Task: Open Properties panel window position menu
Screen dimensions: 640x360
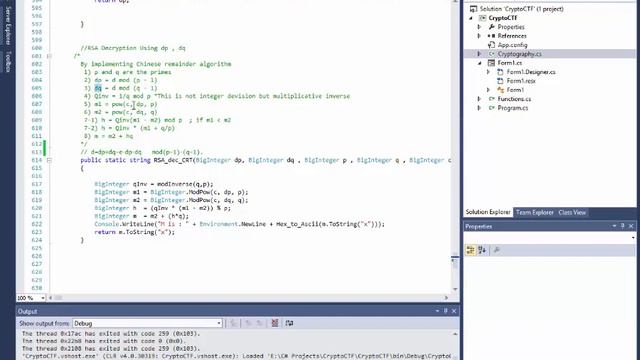Action: pos(614,226)
